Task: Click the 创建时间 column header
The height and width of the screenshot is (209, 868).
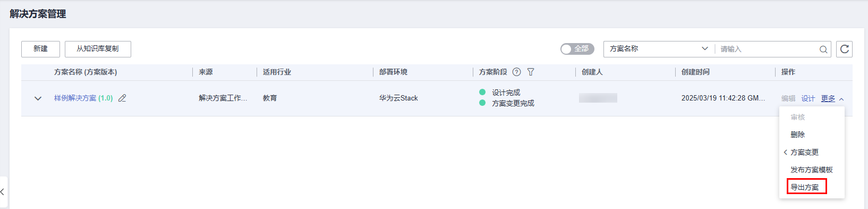Action: (x=695, y=72)
